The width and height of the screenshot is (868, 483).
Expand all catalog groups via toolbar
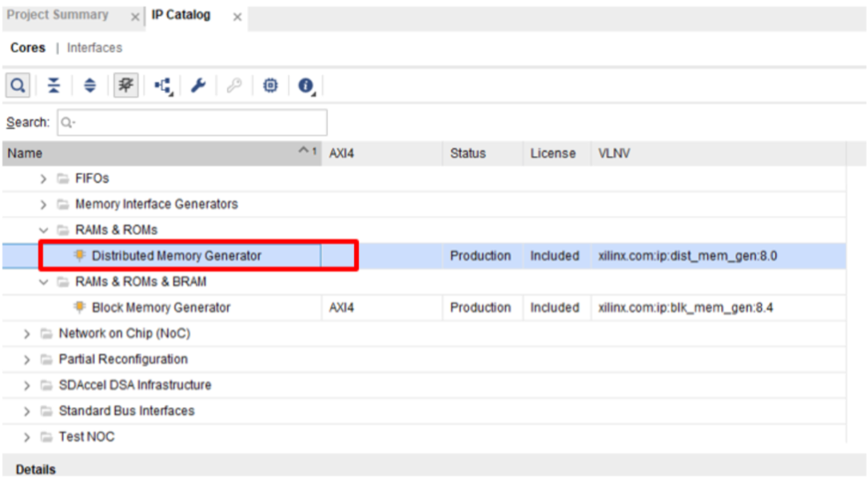pos(90,86)
